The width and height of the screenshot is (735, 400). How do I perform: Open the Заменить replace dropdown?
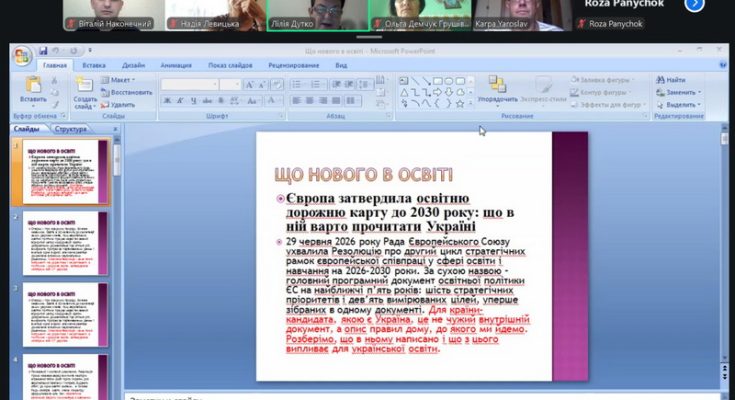point(679,92)
